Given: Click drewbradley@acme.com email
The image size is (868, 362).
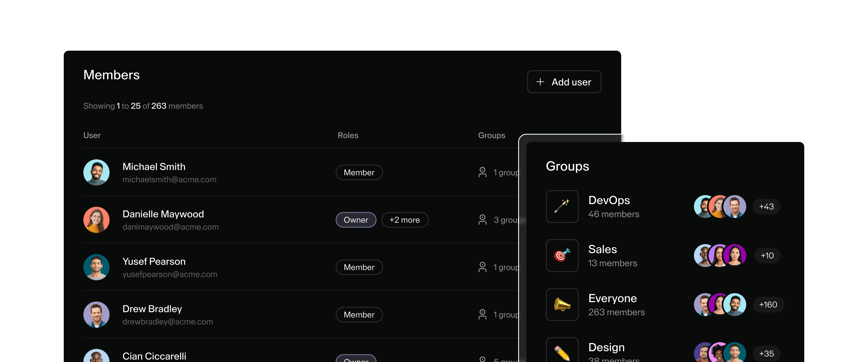Looking at the screenshot, I should tap(168, 322).
